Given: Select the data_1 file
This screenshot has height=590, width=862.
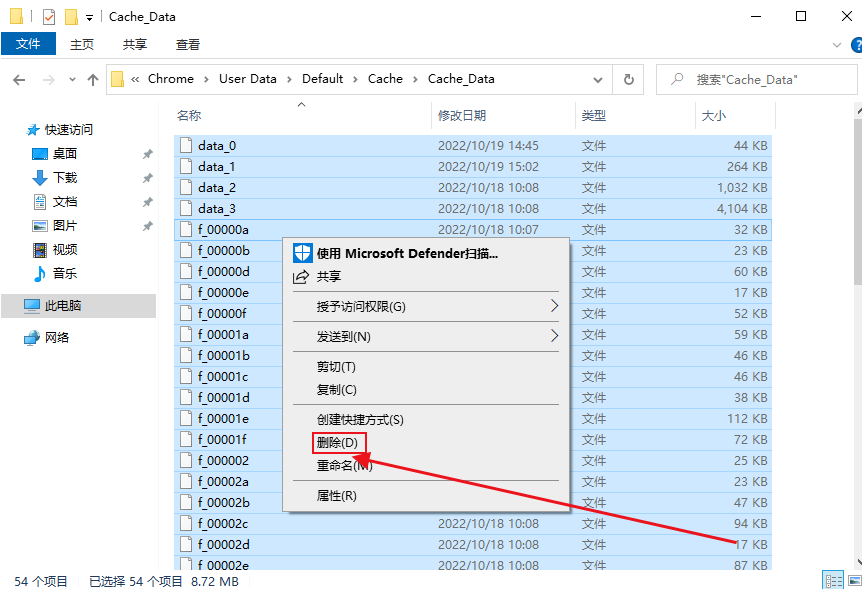Looking at the screenshot, I should point(473,167).
